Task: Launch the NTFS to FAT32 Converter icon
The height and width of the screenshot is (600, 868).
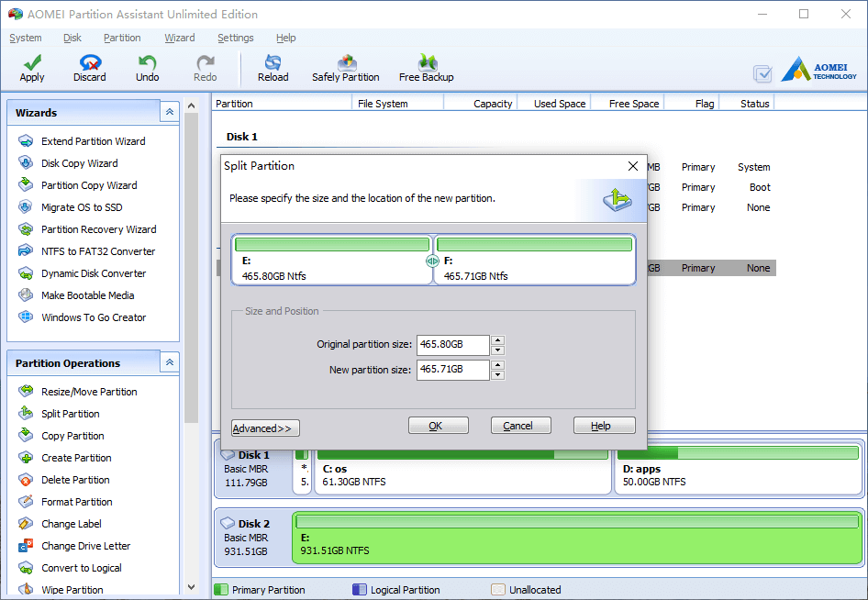Action: (26, 251)
